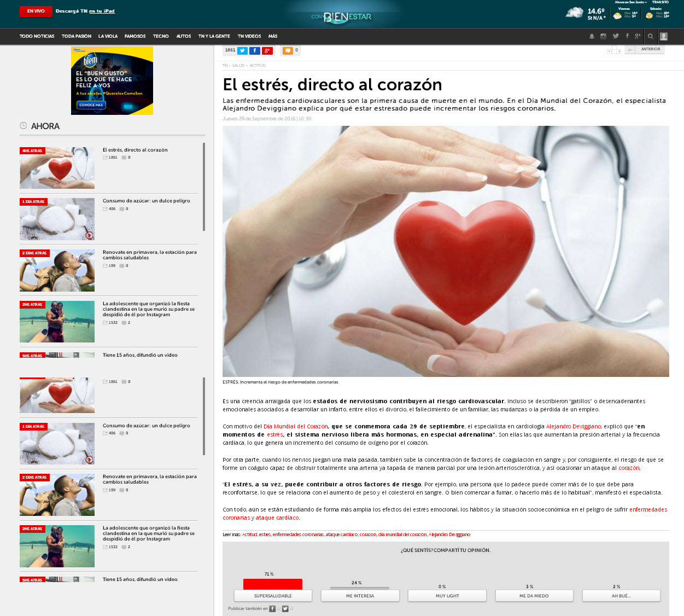Select FAMOSOS in the navigation bar

[135, 37]
